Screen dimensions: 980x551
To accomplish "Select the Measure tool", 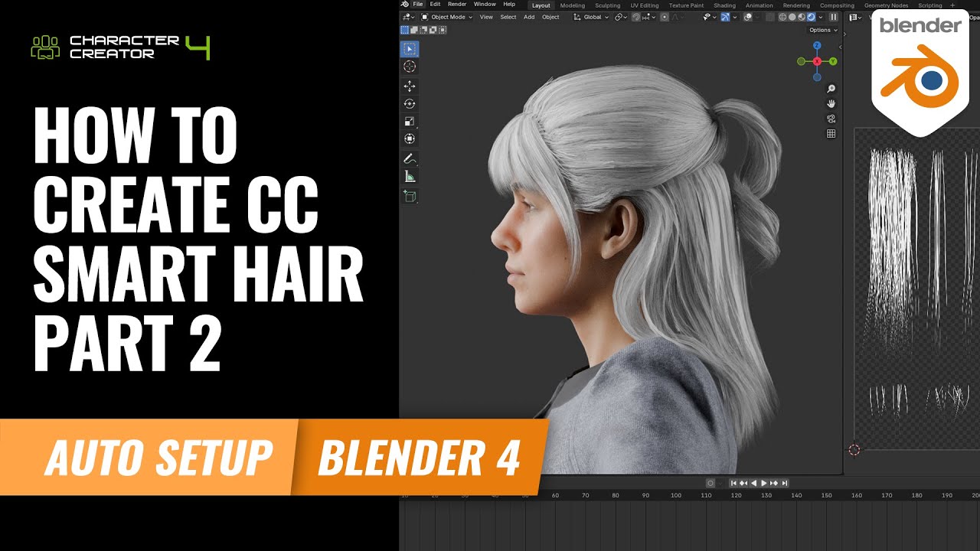I will click(410, 177).
